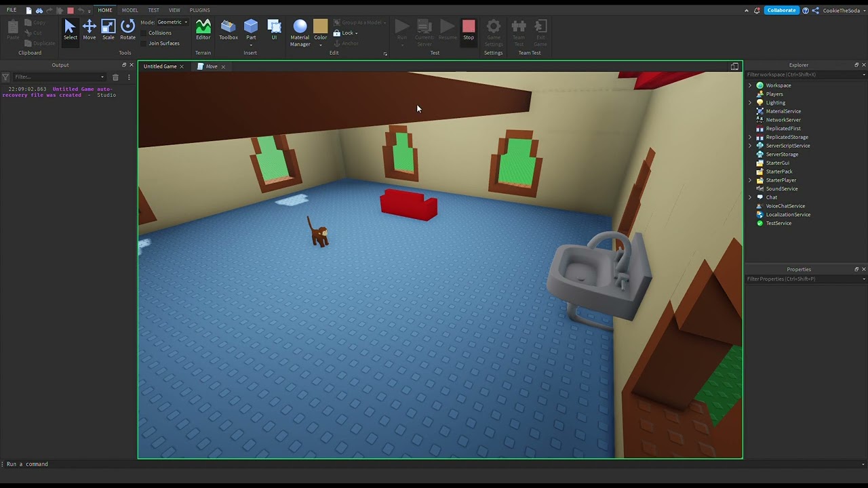
Task: Choose the Rotate tool
Action: (x=127, y=29)
